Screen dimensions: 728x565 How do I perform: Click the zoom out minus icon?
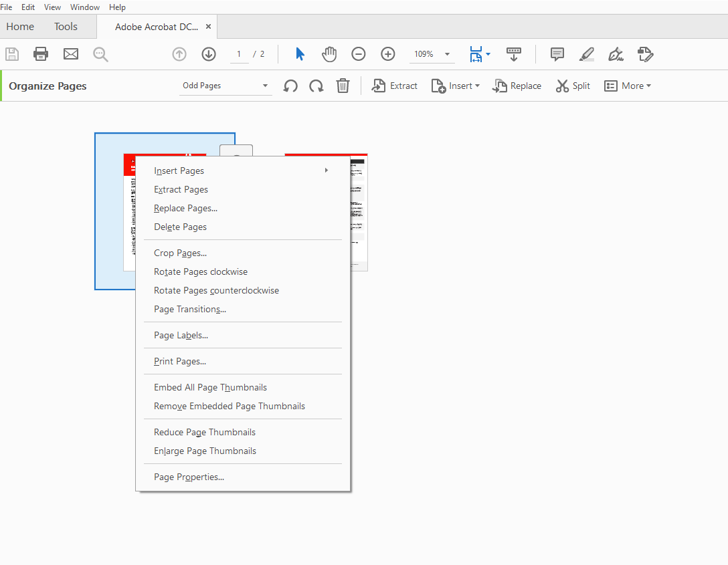pyautogui.click(x=359, y=54)
